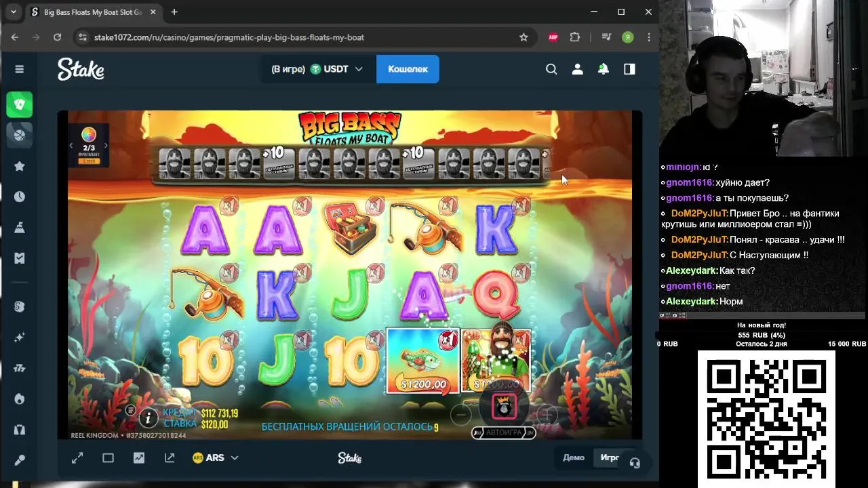The height and width of the screenshot is (488, 868).
Task: Open the small game menu icon
Action: pos(130,410)
